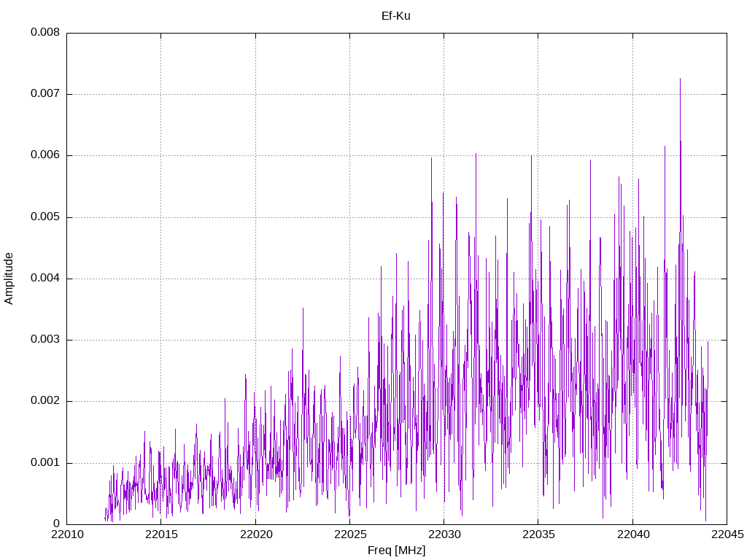Click the 22025 x-axis tick label
747x560 pixels.
349,534
